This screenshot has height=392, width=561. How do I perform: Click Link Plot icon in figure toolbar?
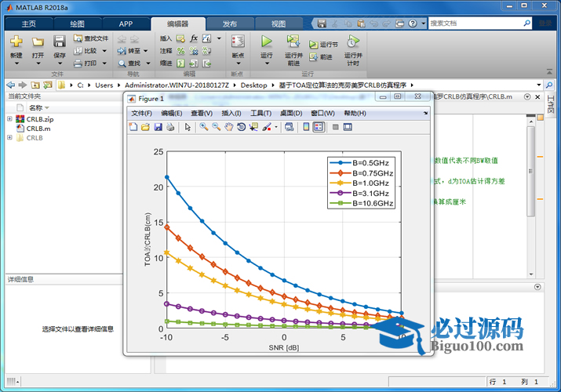coord(289,127)
